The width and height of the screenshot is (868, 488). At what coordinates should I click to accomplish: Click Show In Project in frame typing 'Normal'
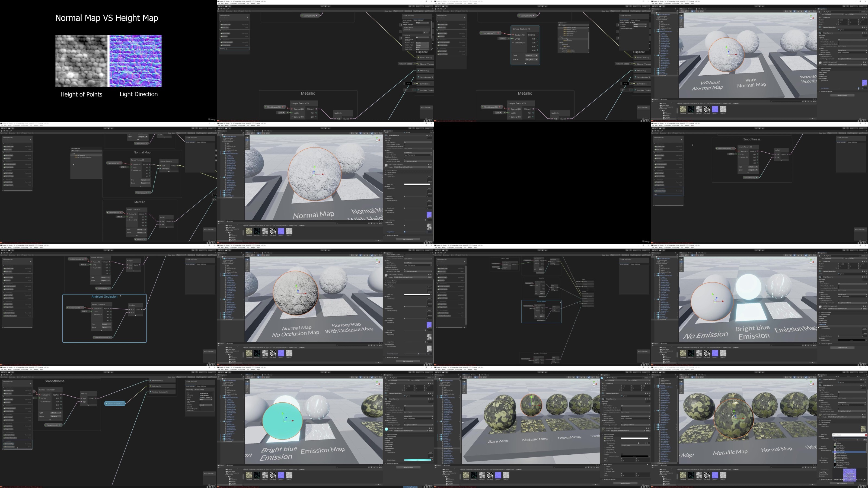click(239, 11)
